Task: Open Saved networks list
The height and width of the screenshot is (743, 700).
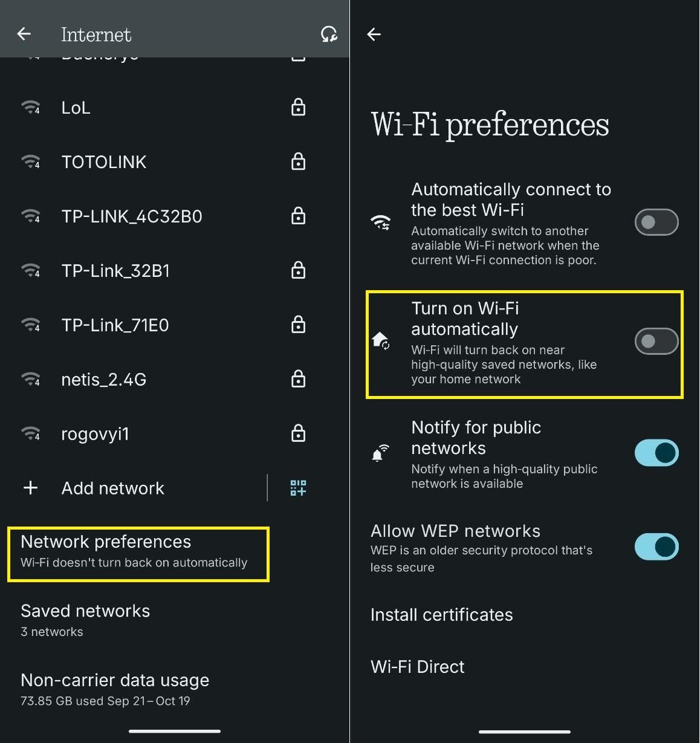Action: tap(175, 620)
